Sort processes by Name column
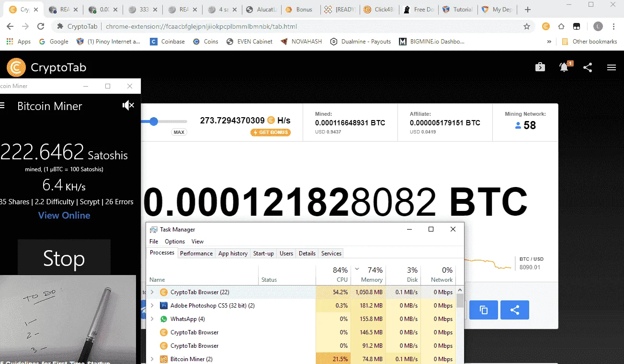 [x=203, y=274]
